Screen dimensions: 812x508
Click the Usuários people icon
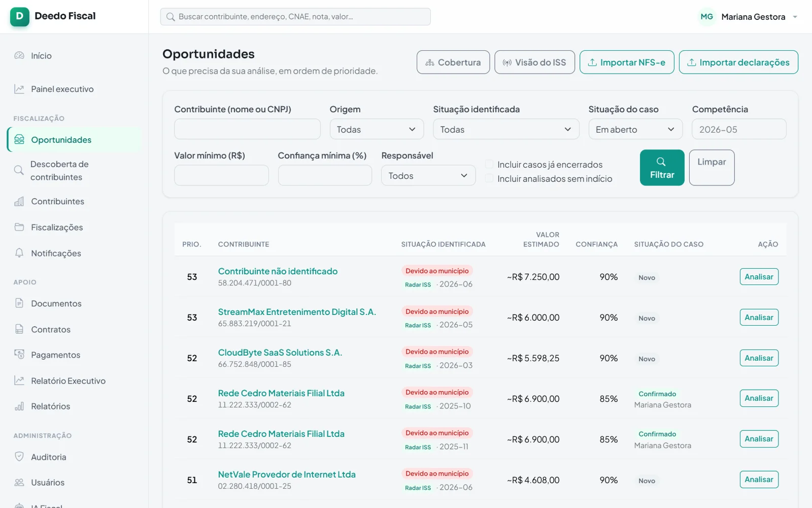19,482
